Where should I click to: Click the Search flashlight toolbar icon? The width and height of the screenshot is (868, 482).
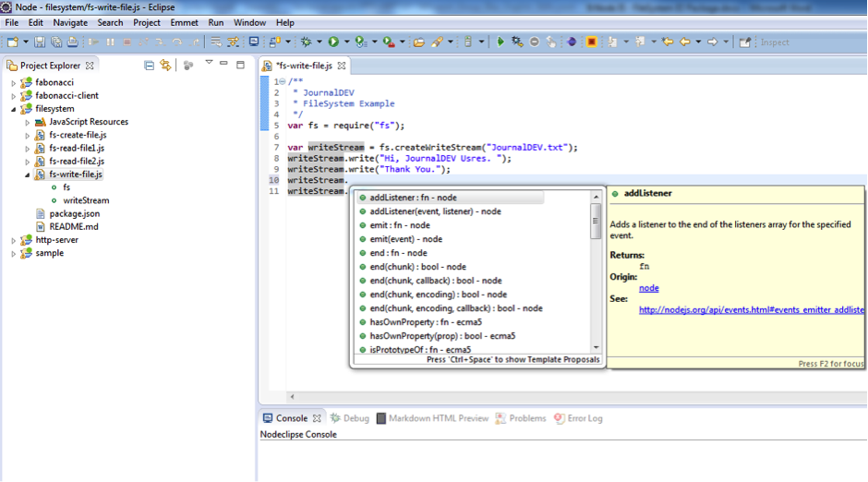click(438, 42)
